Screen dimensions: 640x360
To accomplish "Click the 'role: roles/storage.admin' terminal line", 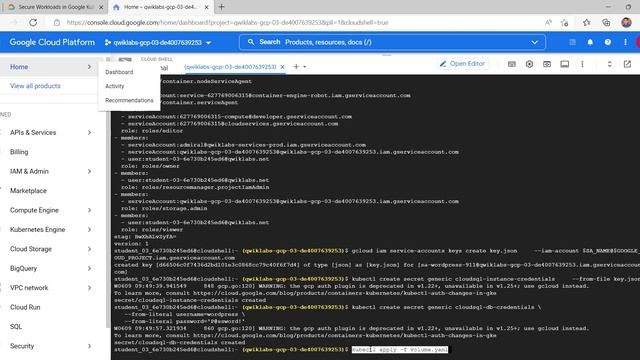I will (164, 208).
